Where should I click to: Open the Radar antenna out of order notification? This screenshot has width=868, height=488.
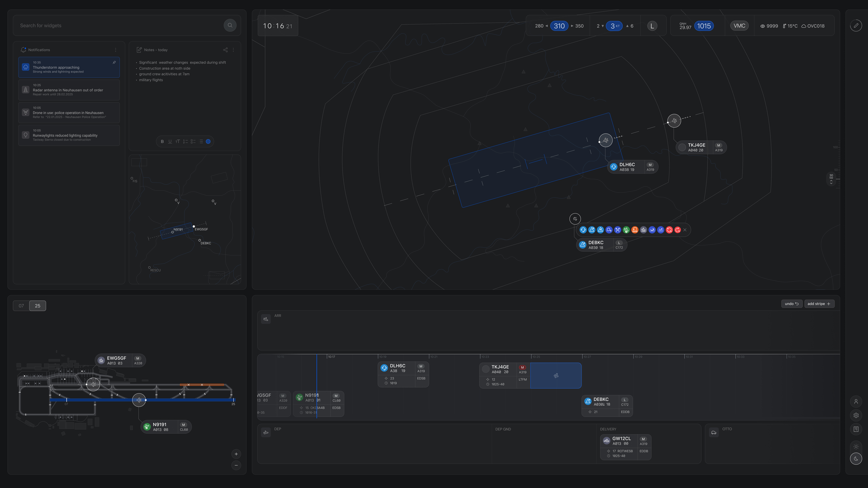point(69,90)
